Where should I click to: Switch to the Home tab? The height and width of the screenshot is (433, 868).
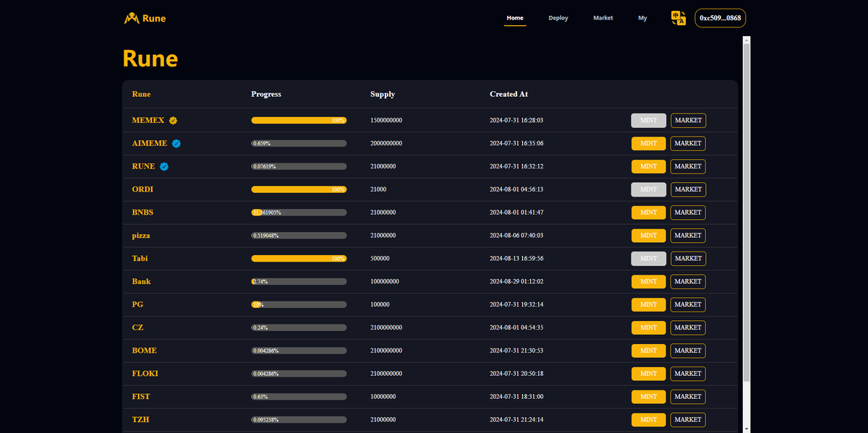point(515,18)
